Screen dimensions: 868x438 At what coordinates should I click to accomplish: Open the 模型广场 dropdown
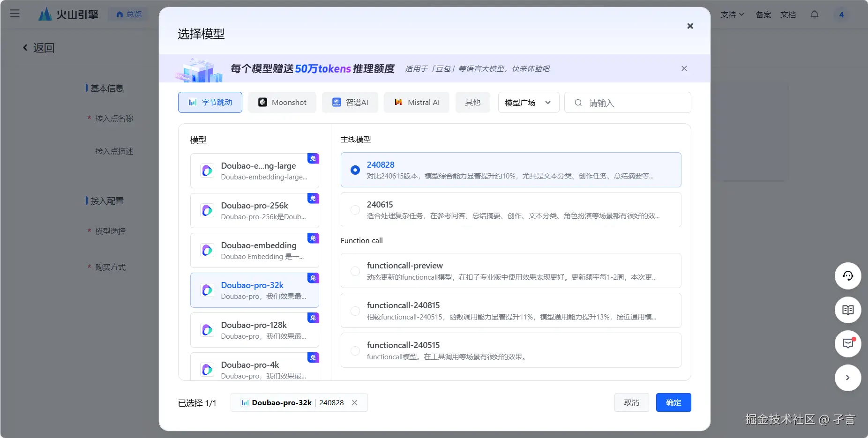coord(528,102)
